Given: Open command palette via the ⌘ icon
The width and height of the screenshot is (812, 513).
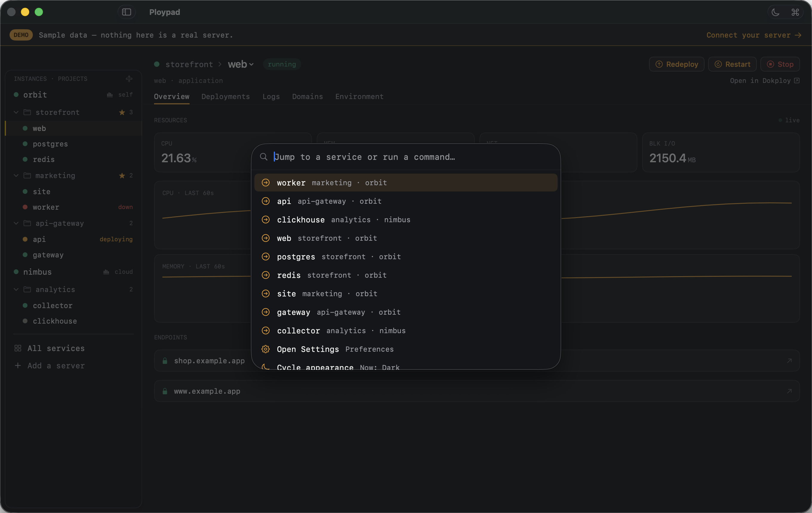Looking at the screenshot, I should (795, 13).
